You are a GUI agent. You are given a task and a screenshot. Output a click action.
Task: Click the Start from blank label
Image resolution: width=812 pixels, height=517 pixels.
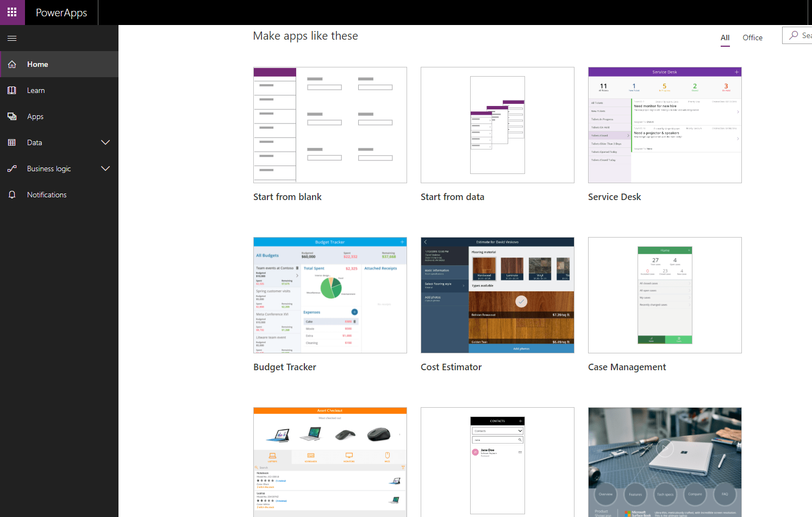288,197
